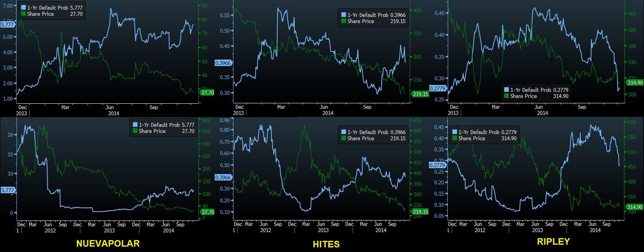Click the 7.00 tick on upper NUEVAPOLAR chart
The height and width of the screenshot is (252, 644).
(x=8, y=6)
